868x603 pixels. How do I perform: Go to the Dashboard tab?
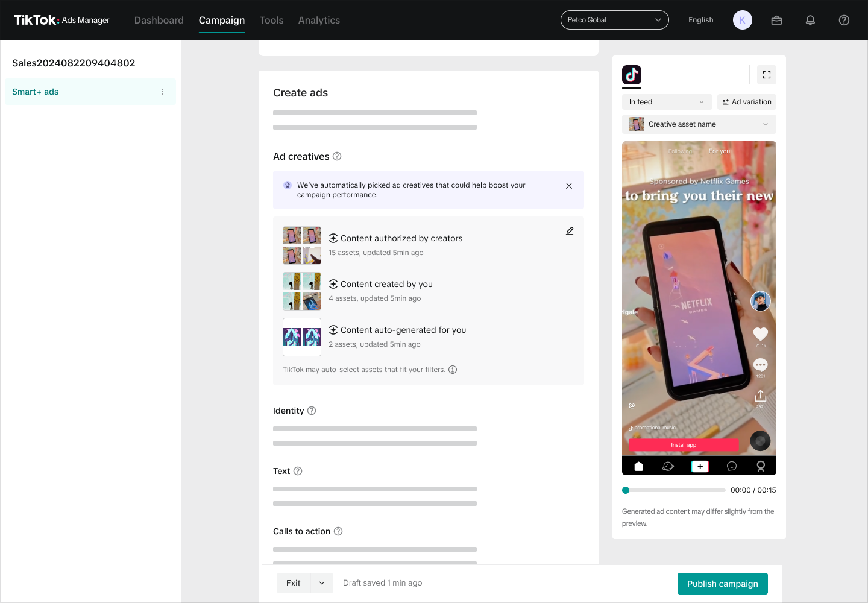[x=159, y=20]
